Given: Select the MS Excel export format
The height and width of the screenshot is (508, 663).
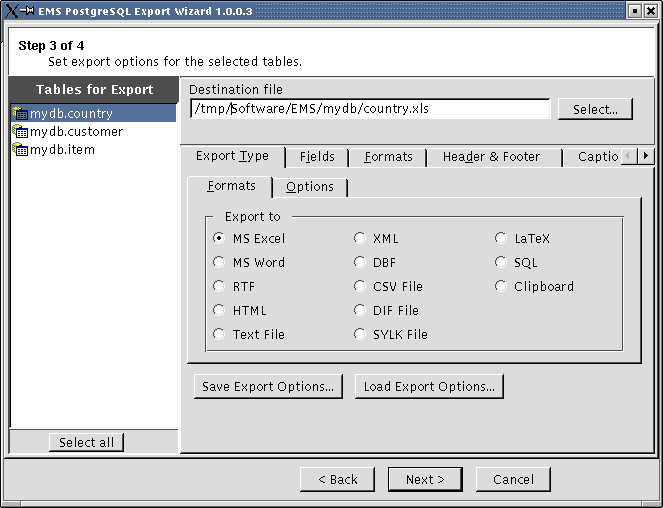Looking at the screenshot, I should point(219,238).
